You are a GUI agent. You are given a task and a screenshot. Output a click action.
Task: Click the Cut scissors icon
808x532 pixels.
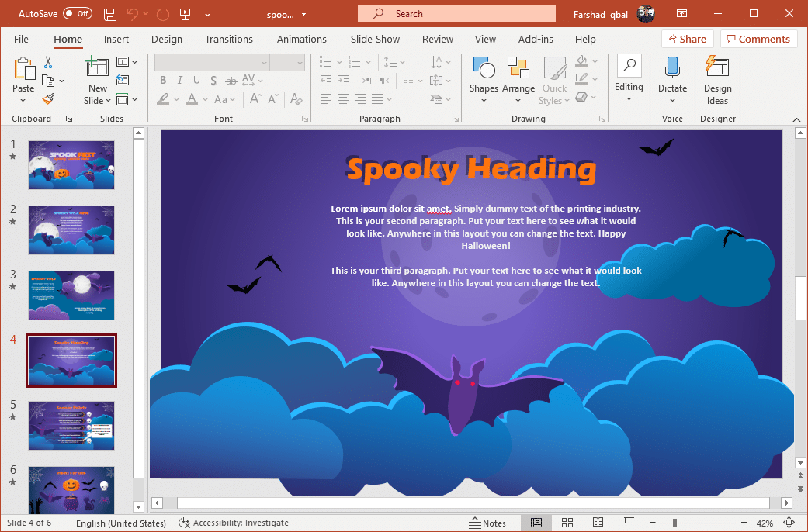[x=48, y=62]
